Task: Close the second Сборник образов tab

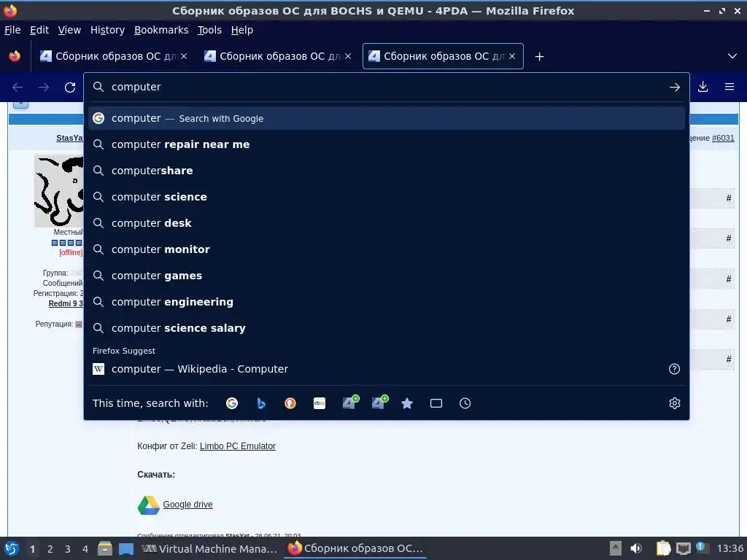Action: (348, 56)
